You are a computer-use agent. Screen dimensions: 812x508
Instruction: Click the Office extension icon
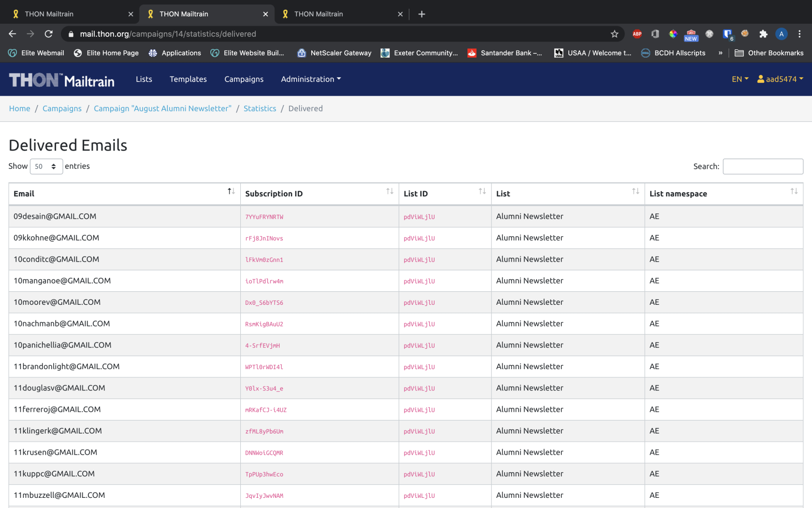coord(655,34)
